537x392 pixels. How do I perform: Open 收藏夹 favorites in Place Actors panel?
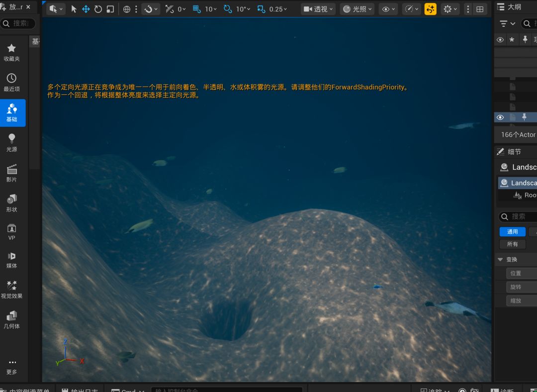(11, 52)
